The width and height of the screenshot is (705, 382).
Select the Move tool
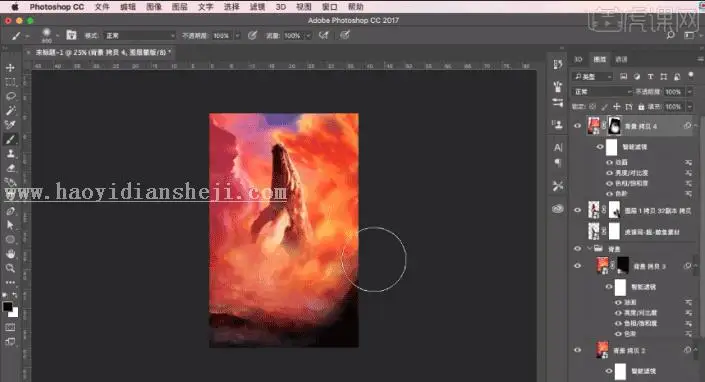[x=10, y=67]
